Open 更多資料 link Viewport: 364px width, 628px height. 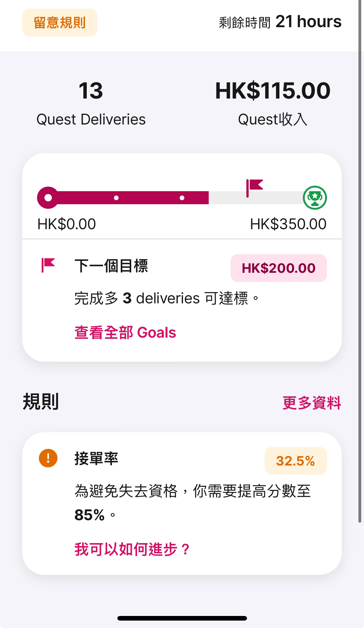pos(312,403)
